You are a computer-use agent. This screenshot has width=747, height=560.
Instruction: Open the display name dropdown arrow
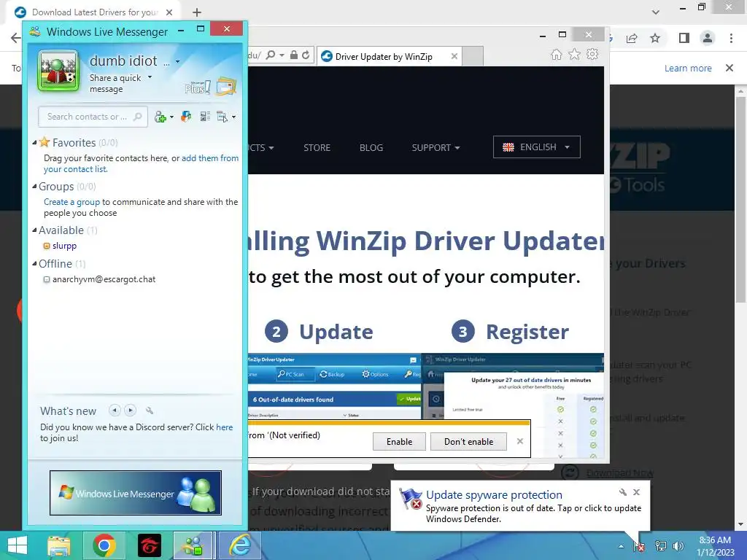point(178,62)
